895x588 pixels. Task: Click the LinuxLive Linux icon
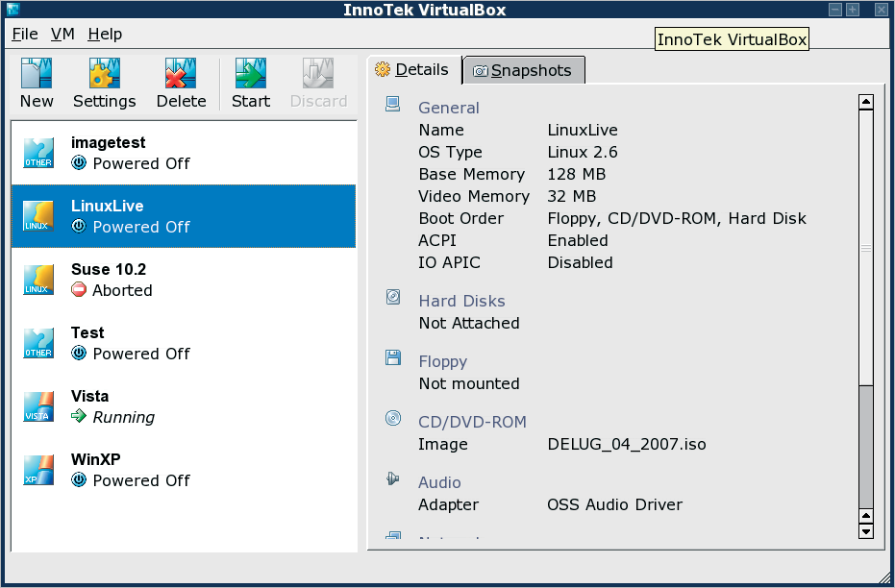[38, 215]
